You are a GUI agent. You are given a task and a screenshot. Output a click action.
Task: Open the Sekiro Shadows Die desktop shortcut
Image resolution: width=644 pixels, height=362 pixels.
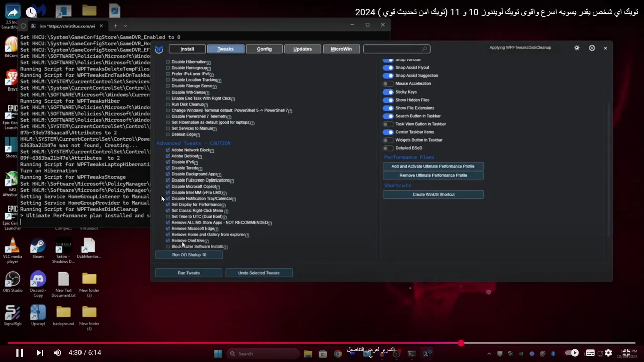63,249
